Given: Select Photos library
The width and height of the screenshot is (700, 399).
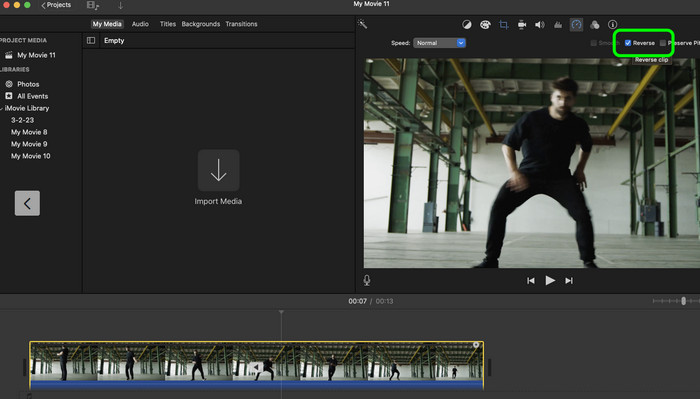Looking at the screenshot, I should pyautogui.click(x=28, y=84).
